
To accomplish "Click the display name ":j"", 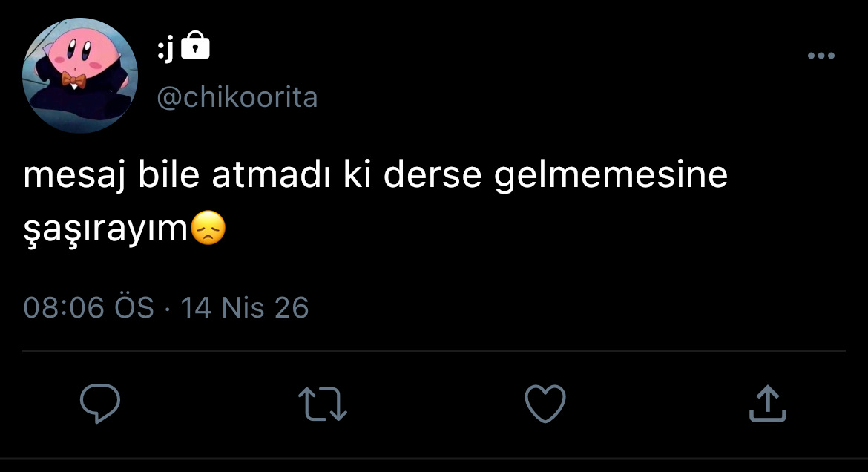I will [x=165, y=49].
